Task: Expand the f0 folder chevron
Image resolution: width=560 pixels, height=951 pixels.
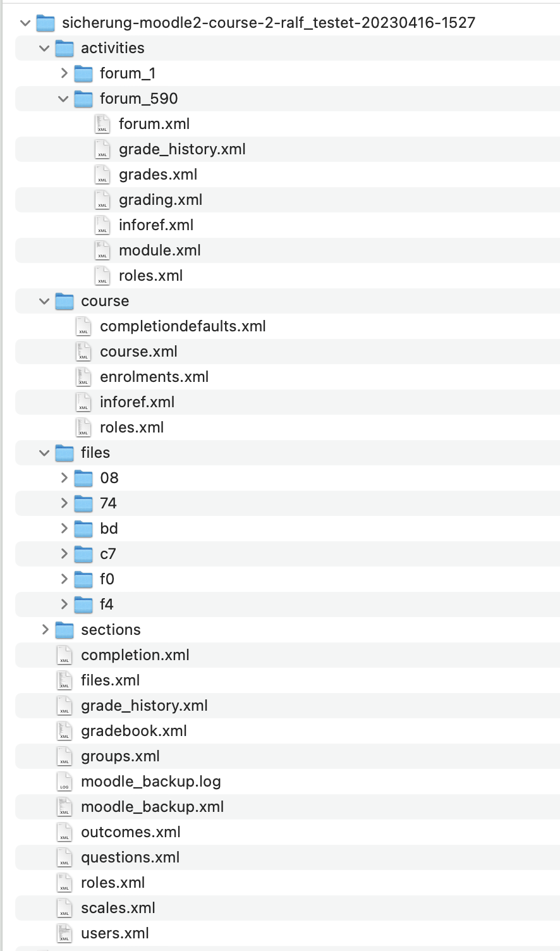Action: [x=64, y=579]
